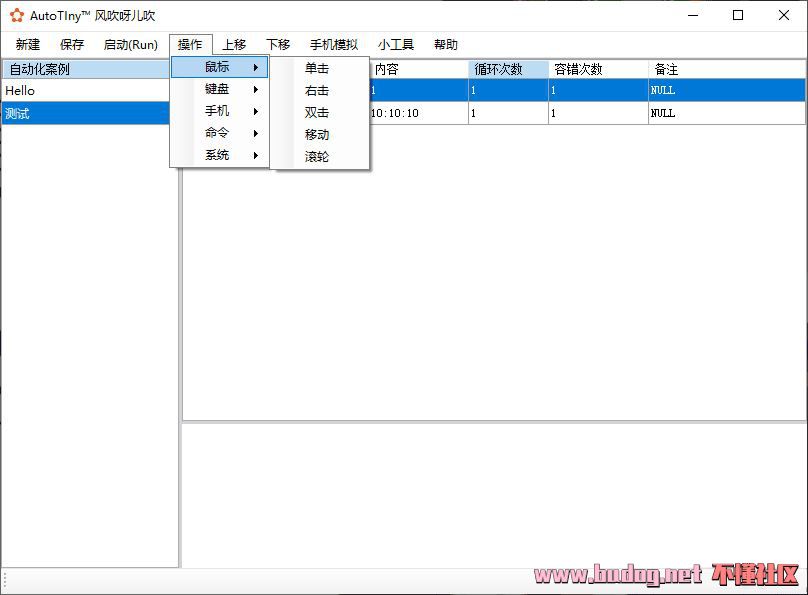Expand the 系统 submenu
This screenshot has width=808, height=595.
(x=220, y=155)
